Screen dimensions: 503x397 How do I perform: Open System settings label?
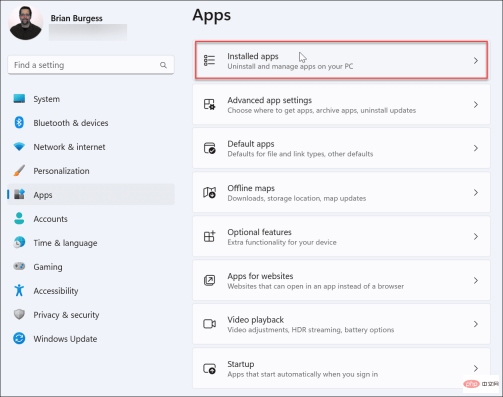(47, 99)
